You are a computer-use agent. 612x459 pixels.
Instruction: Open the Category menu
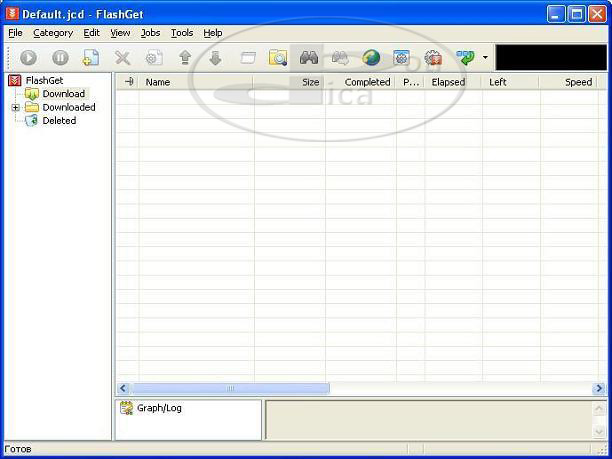53,33
